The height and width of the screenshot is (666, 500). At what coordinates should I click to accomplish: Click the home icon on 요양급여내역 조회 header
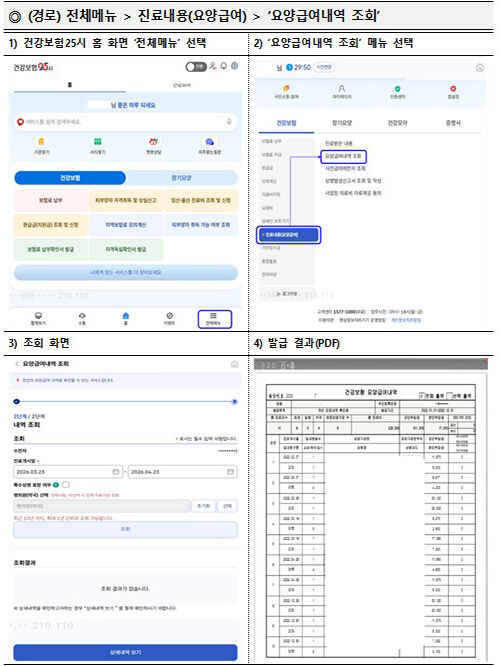[234, 364]
